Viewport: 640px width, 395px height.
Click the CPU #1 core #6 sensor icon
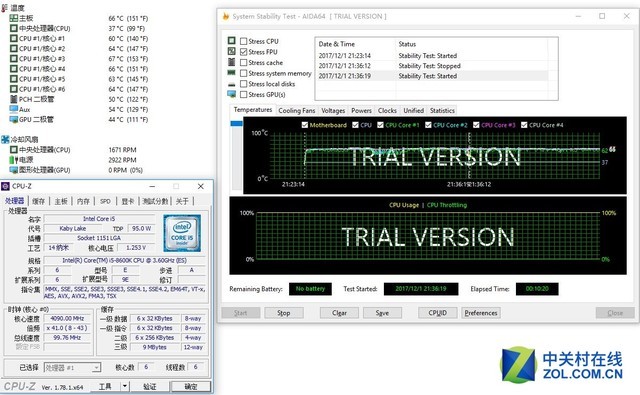click(13, 89)
